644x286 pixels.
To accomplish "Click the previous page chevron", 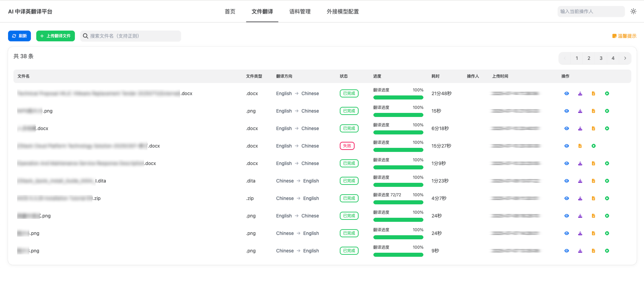I will tap(565, 58).
